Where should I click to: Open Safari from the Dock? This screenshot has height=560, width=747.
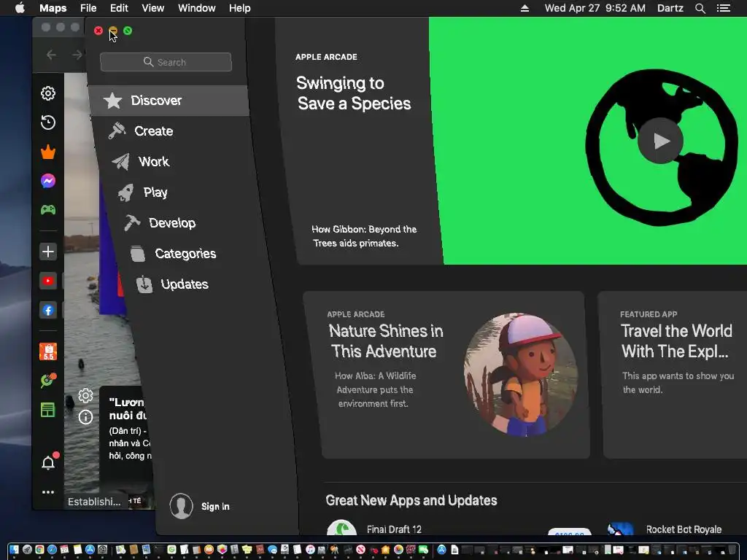click(52, 550)
